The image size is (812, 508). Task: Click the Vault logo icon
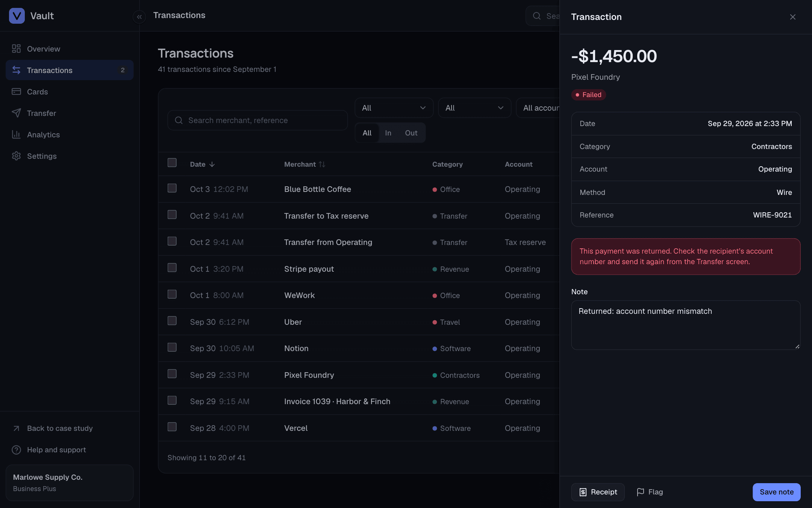(17, 16)
